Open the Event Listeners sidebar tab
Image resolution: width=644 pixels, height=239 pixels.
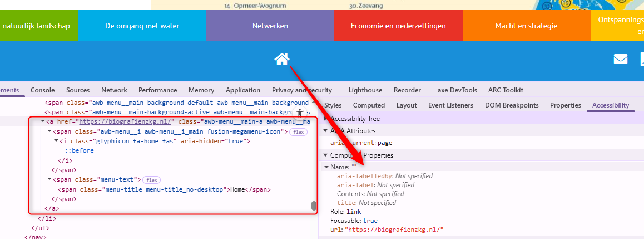(450, 105)
